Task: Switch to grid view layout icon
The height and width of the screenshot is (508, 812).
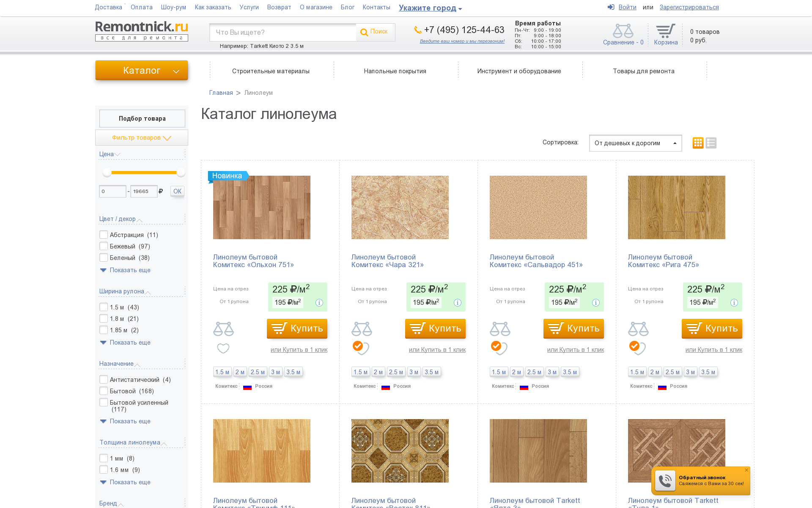Action: tap(698, 143)
